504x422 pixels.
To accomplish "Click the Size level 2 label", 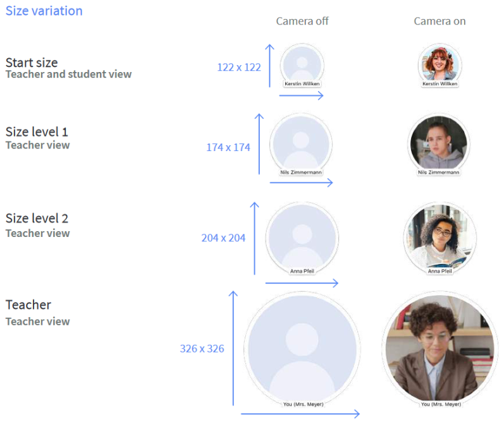I will (x=37, y=219).
